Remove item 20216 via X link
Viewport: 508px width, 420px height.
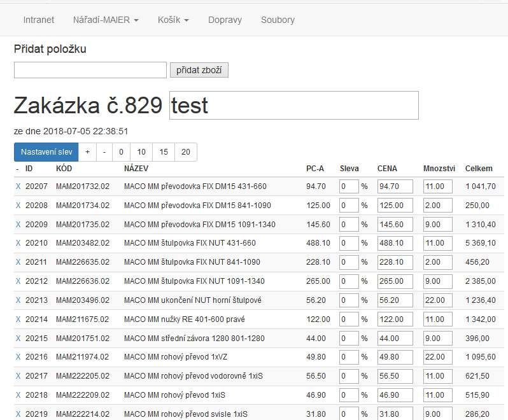18,357
